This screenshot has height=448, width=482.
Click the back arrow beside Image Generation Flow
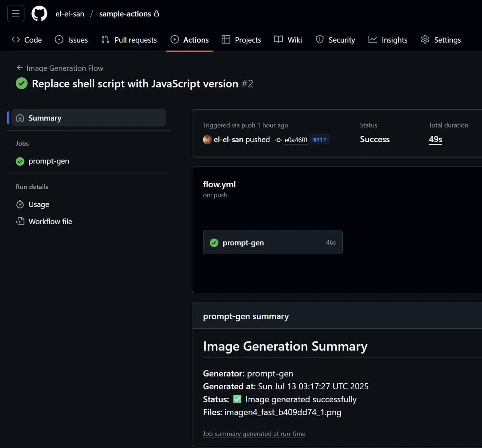point(19,68)
